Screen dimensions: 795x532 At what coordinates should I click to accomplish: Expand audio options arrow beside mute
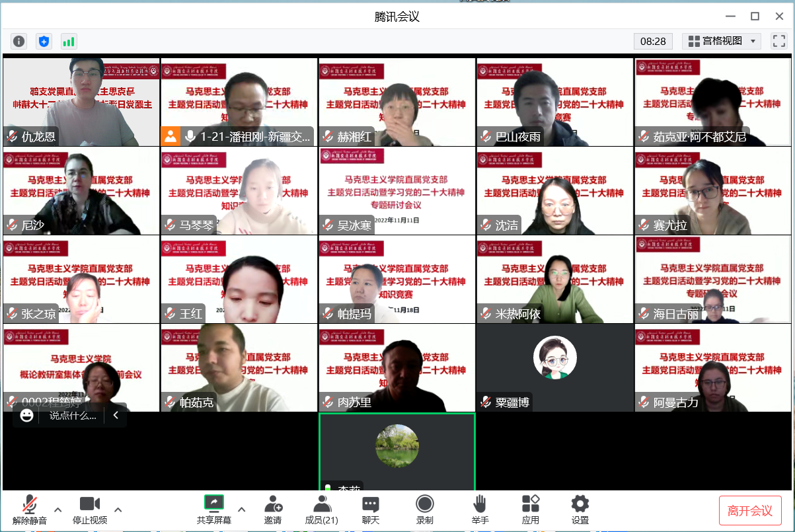(x=58, y=510)
